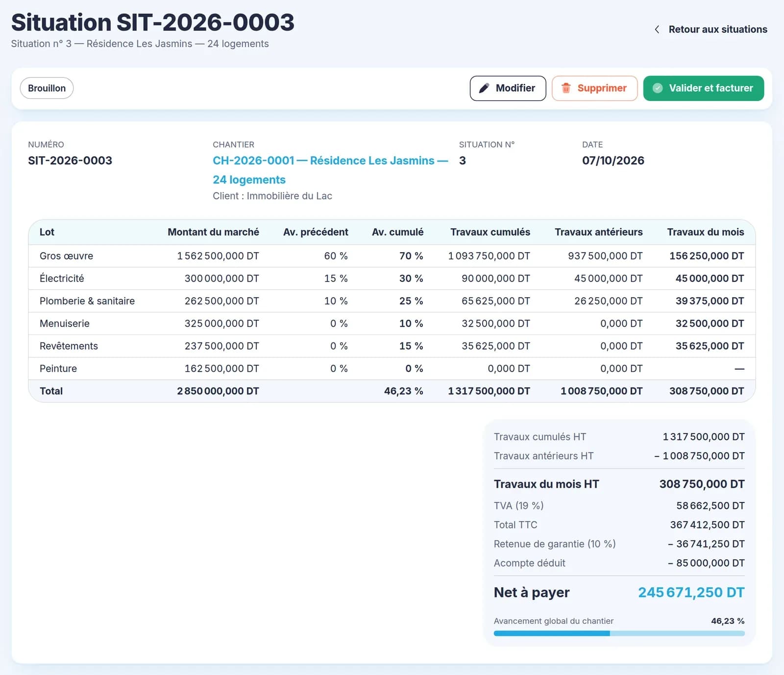The height and width of the screenshot is (675, 784).
Task: Click the Av. cumulé column header
Action: pos(397,232)
